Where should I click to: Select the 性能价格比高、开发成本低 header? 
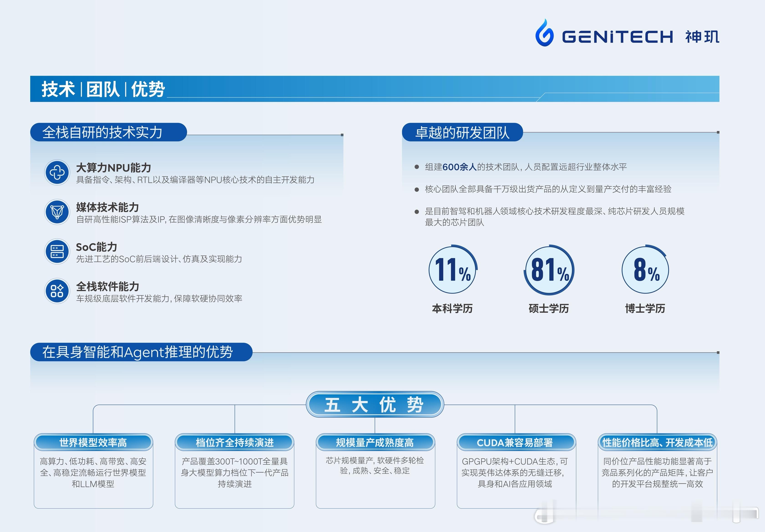657,442
